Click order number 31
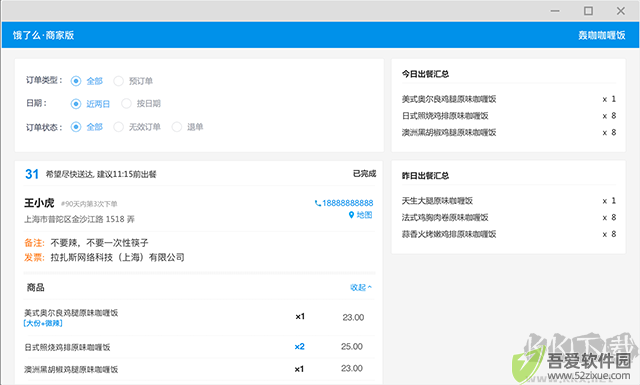Image resolution: width=640 pixels, height=385 pixels. click(x=32, y=174)
